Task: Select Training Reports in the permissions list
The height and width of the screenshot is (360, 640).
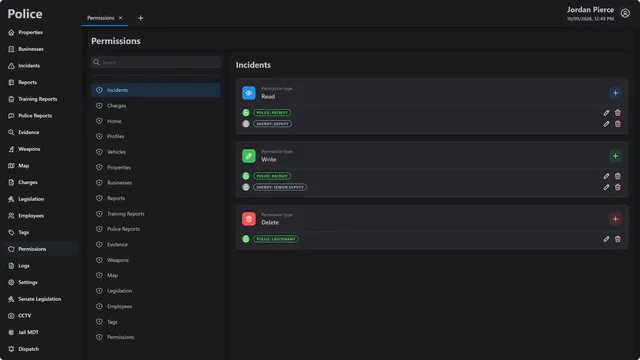Action: 156,214
